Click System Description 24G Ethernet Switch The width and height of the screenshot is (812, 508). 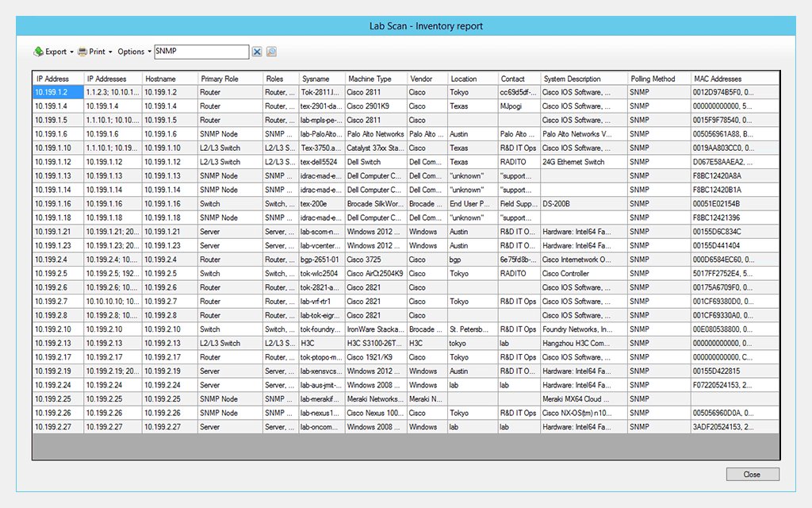584,162
